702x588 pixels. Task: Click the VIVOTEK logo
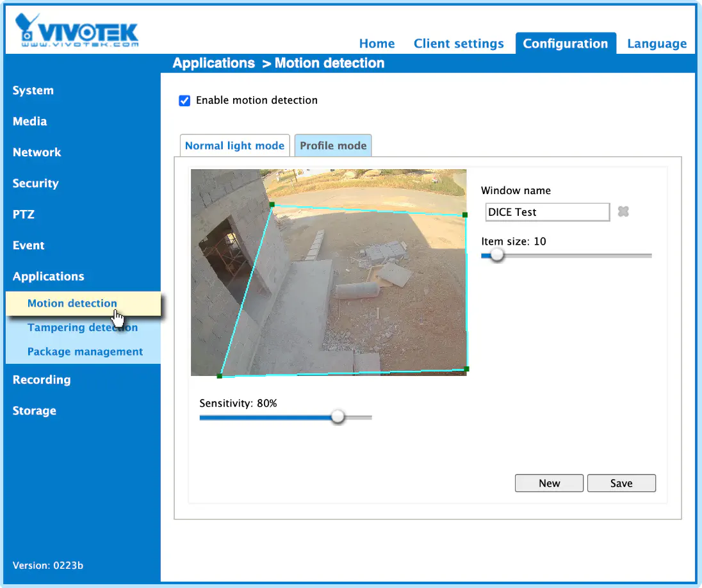coord(77,29)
